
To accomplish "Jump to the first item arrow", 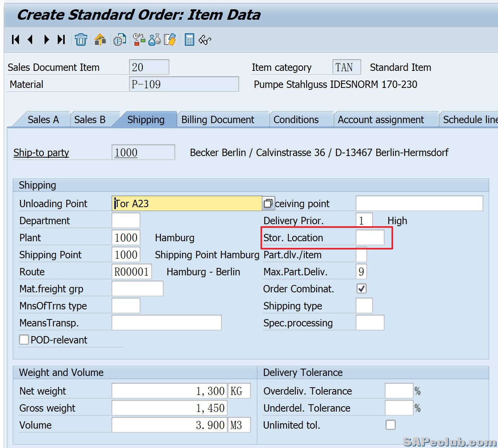I will pyautogui.click(x=16, y=39).
